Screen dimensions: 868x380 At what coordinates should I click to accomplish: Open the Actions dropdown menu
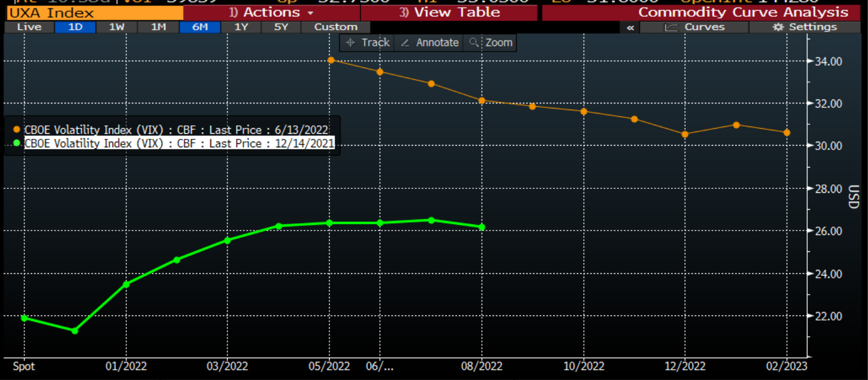[271, 12]
